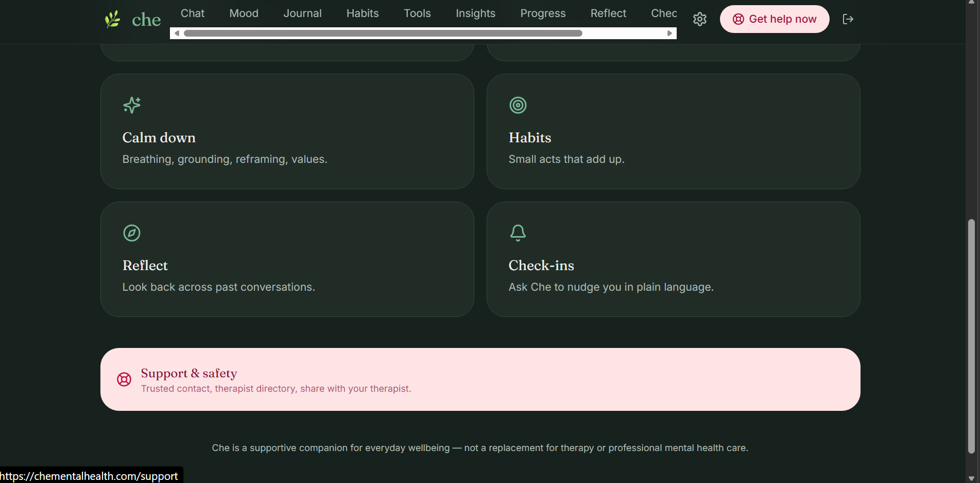Click the page vertical scrollbar thumb

coord(971,336)
